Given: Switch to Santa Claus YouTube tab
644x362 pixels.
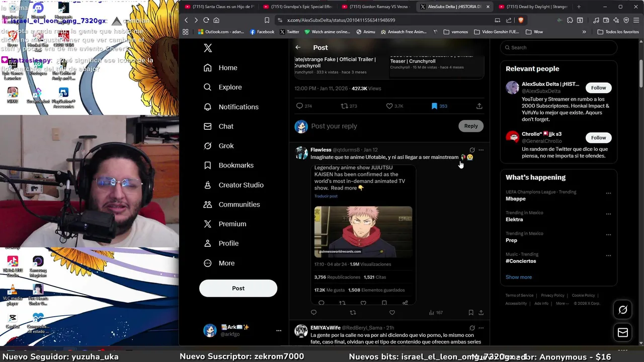Looking at the screenshot, I should pos(220,7).
